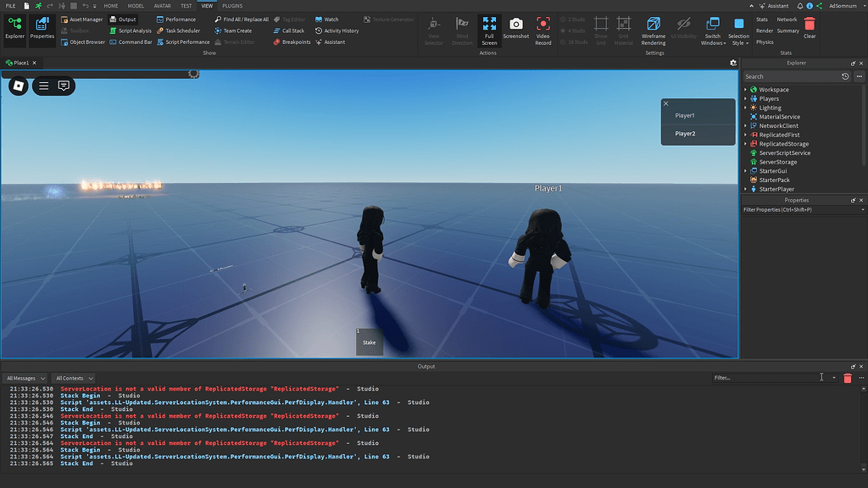
Task: Switch to the TEST tab
Action: tap(186, 6)
